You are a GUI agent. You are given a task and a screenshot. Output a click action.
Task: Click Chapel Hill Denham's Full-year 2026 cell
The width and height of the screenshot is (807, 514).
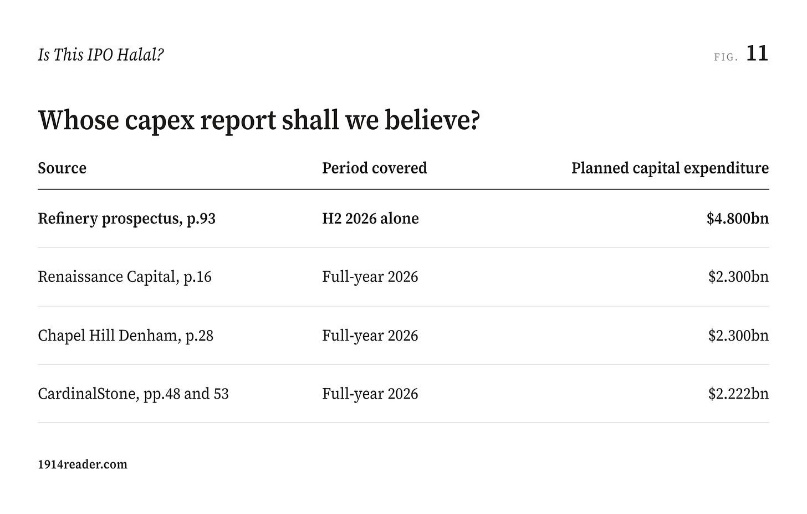[x=370, y=335]
